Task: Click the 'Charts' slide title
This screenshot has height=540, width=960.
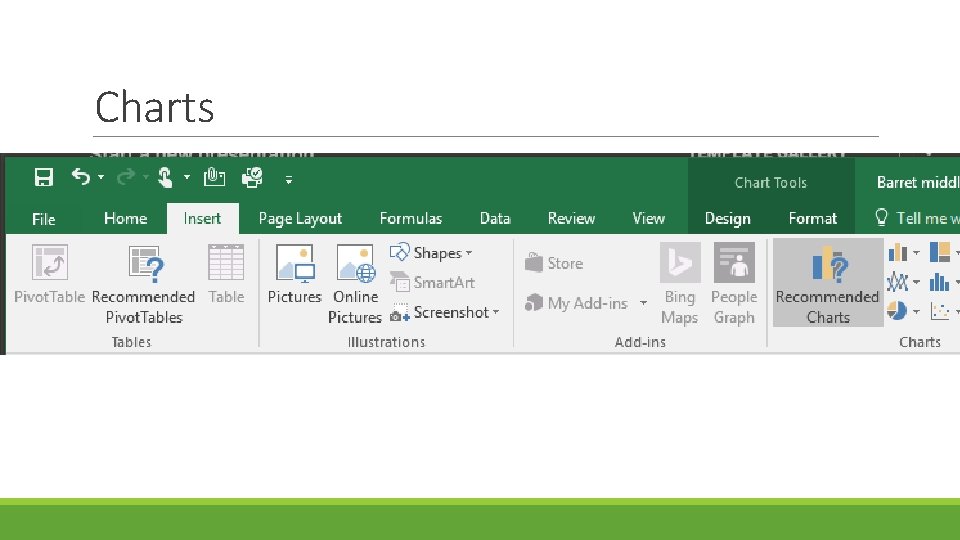Action: pyautogui.click(x=154, y=107)
